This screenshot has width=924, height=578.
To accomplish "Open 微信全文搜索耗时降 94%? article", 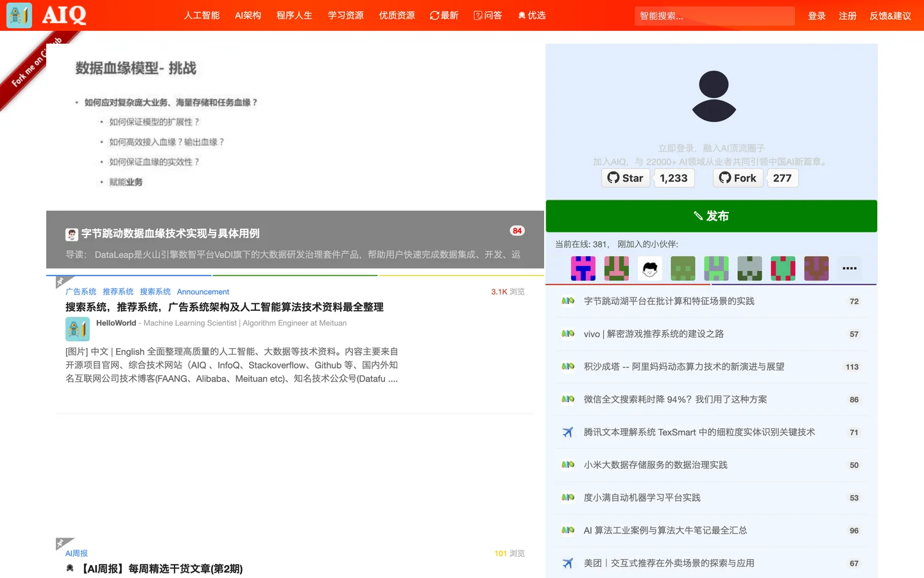I will point(676,399).
